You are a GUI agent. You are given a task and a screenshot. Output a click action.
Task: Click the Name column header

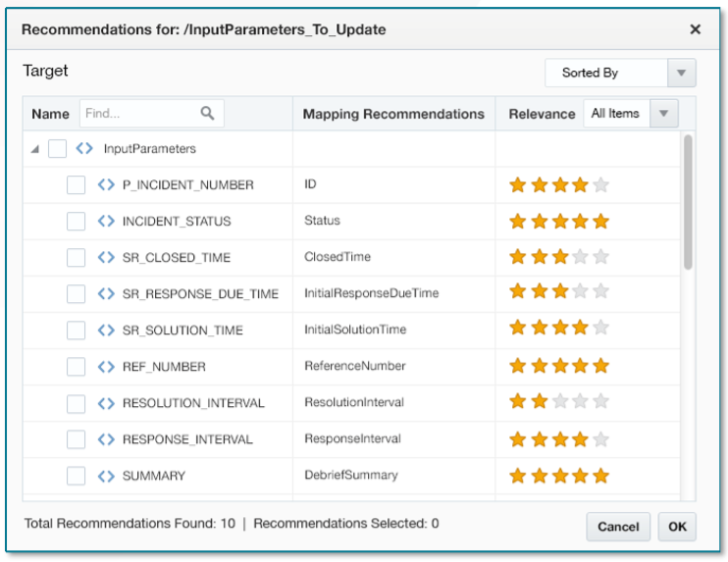tap(50, 114)
